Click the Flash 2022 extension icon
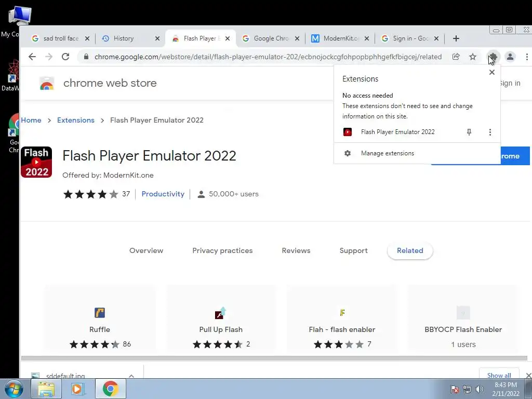 pos(36,162)
